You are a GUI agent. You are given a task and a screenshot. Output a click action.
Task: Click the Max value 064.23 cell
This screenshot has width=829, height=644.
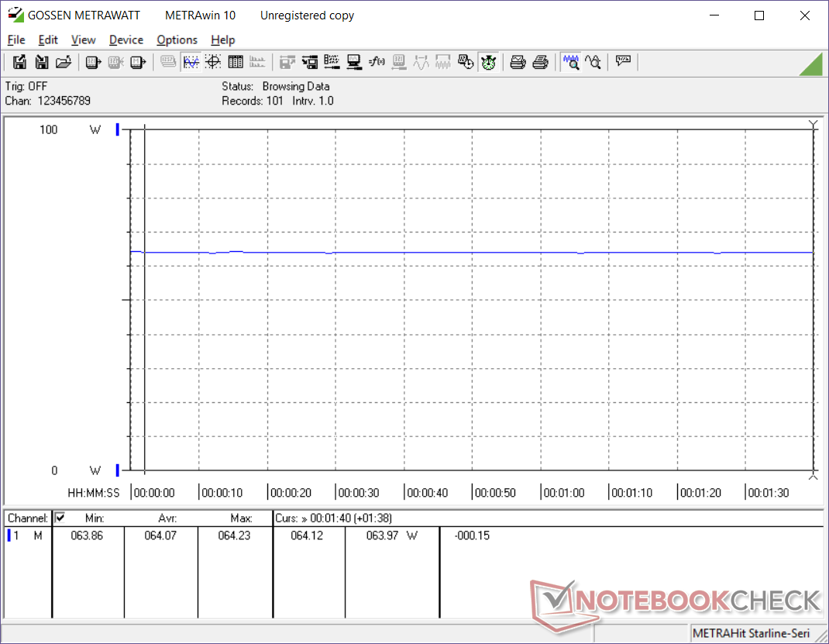click(234, 536)
